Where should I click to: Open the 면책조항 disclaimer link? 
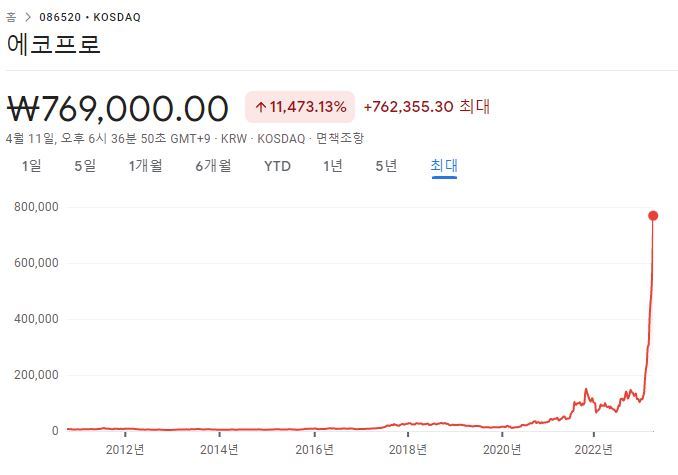tap(340, 138)
